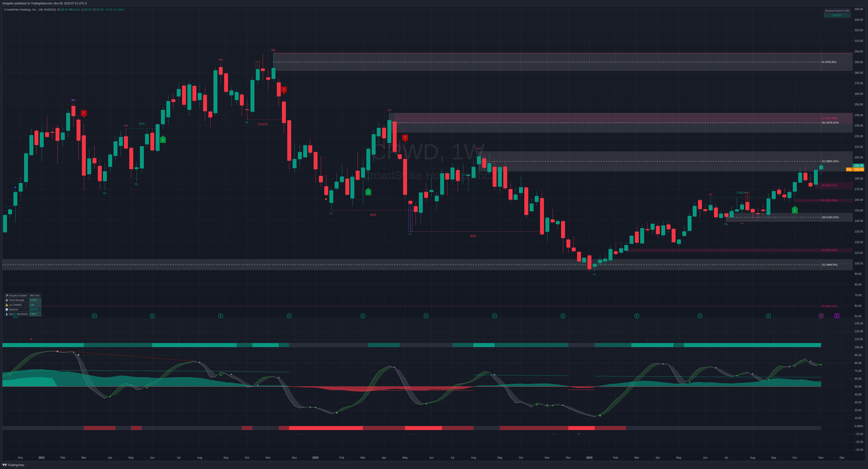Click the 300.00 price scale label
This screenshot has width=868, height=469.
click(858, 52)
